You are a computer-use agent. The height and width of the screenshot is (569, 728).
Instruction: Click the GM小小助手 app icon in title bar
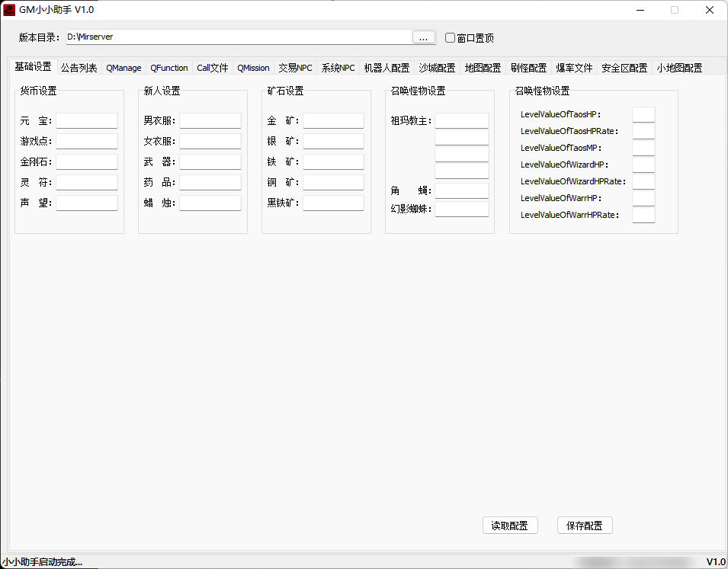coord(10,10)
